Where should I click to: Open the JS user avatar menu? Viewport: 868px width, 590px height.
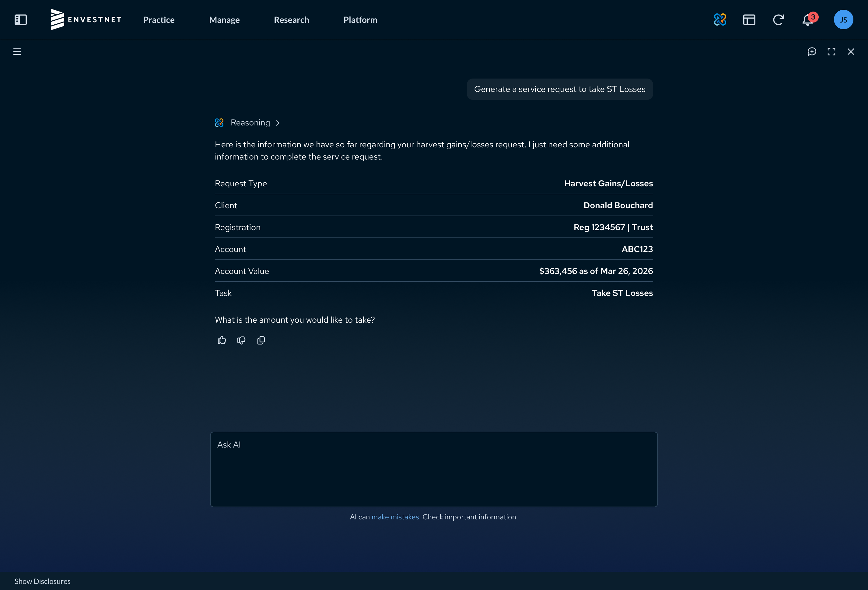point(843,20)
